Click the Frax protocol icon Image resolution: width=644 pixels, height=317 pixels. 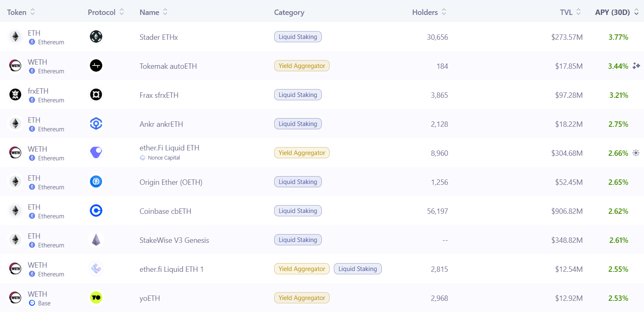click(x=96, y=95)
